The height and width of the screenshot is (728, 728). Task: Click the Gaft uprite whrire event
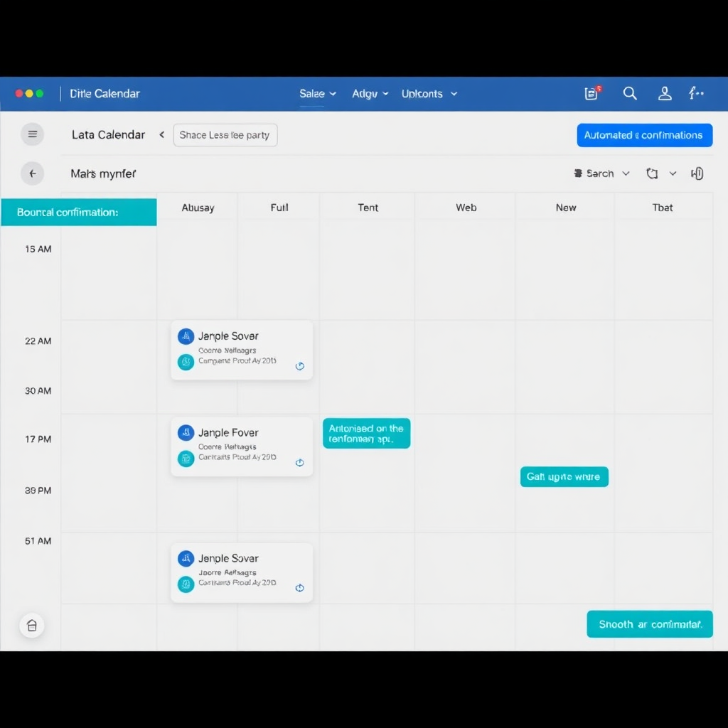[x=564, y=477]
